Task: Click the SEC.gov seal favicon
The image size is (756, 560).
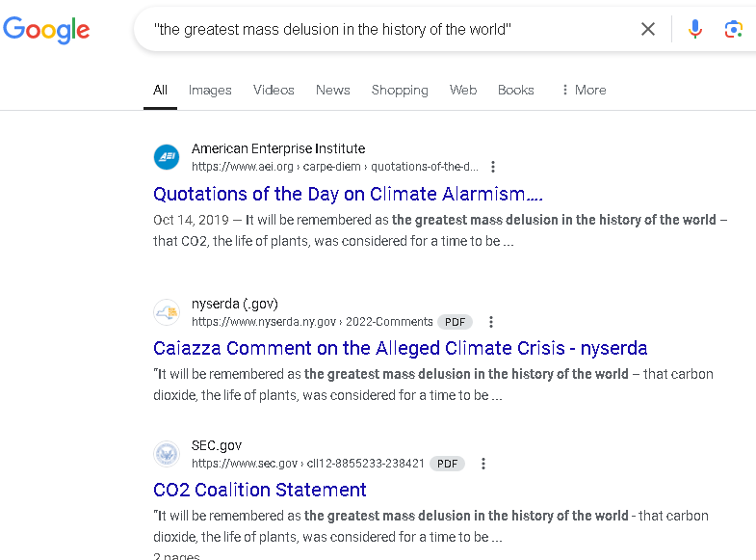Action: (x=167, y=454)
